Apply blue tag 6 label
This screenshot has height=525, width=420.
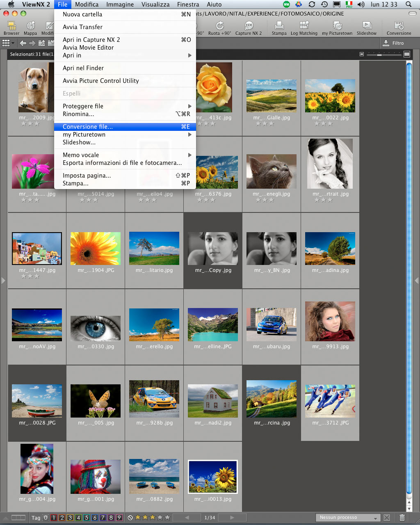95,518
